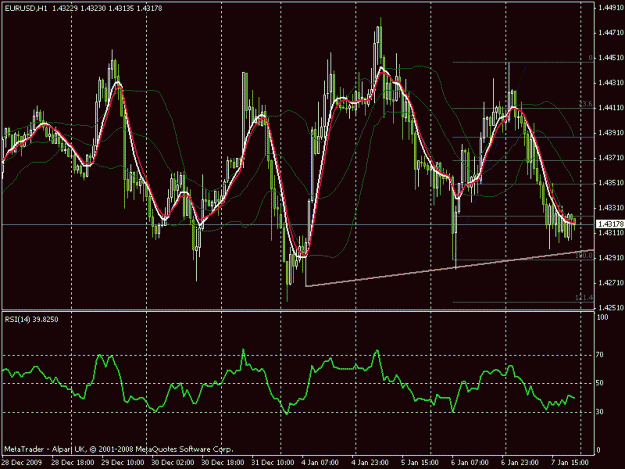625x469 pixels.
Task: Click the 6 Jan 23:00 time label
Action: (520, 463)
